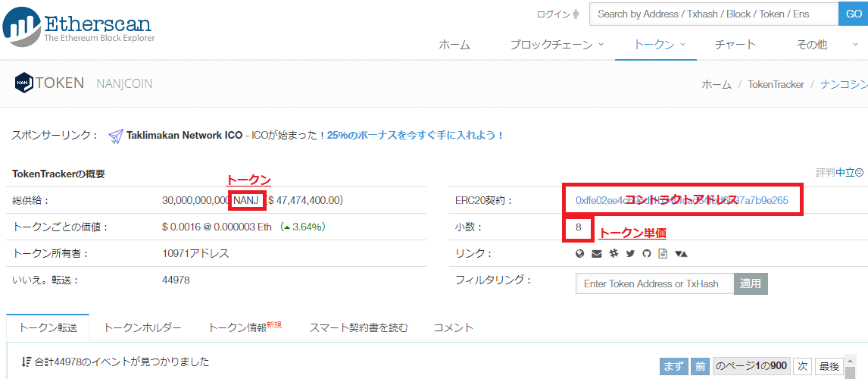
Task: Click the NANJCOIN title text
Action: [x=124, y=83]
